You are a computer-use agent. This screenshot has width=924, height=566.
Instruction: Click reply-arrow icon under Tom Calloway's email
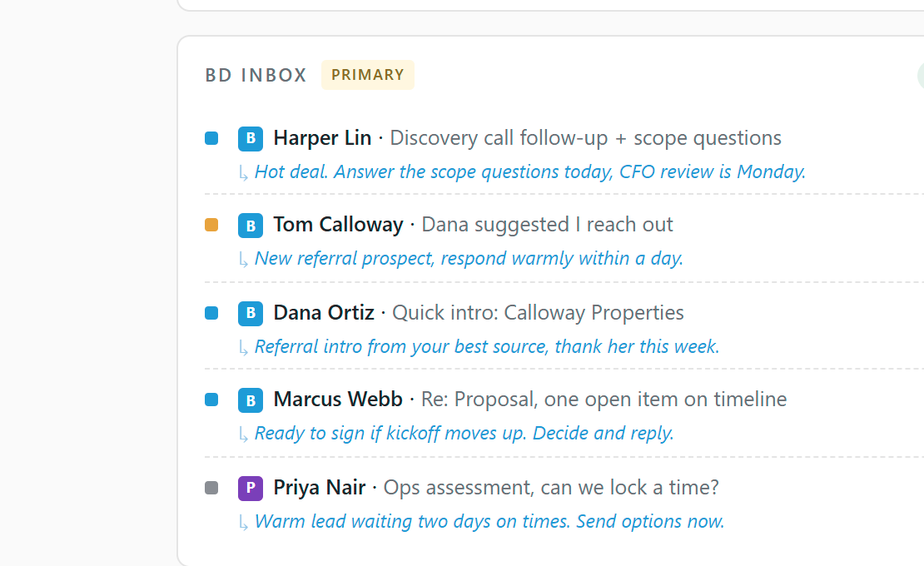pyautogui.click(x=243, y=260)
